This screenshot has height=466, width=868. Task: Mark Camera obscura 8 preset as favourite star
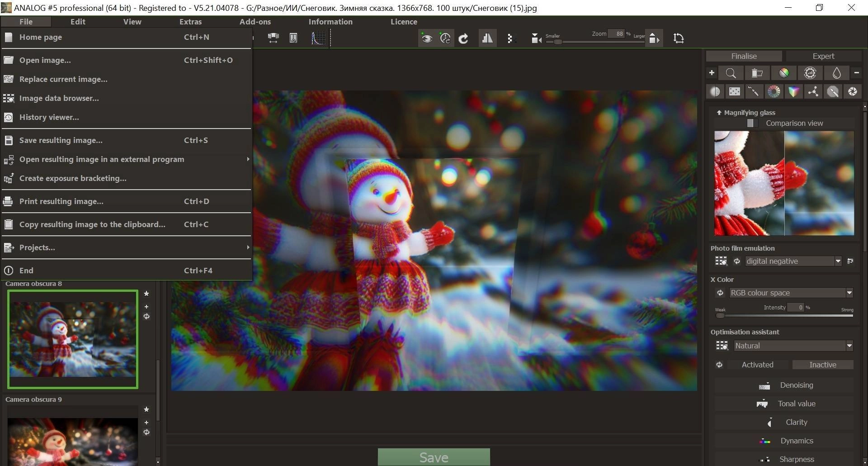coord(146,294)
